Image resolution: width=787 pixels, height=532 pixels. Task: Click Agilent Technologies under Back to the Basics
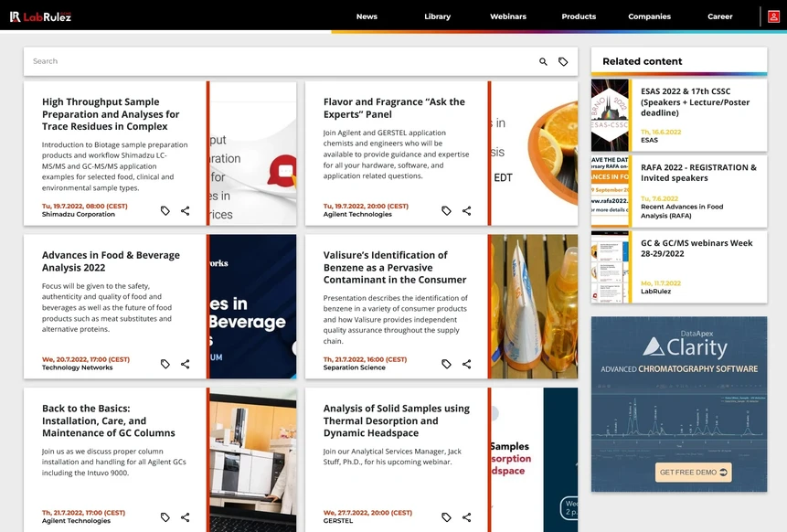[x=76, y=521]
